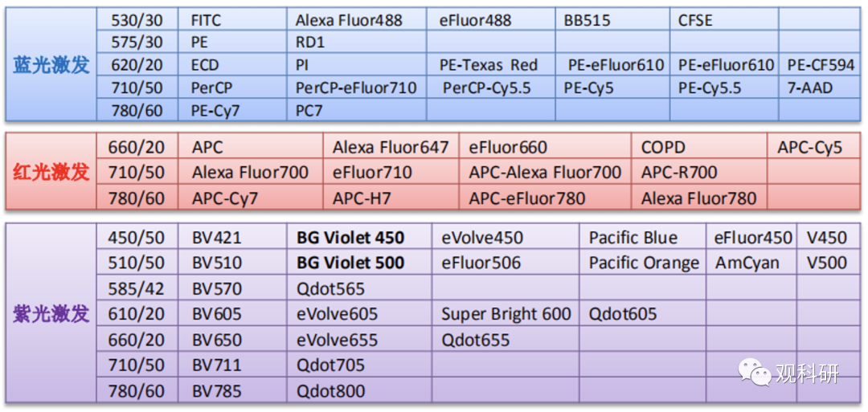This screenshot has width=868, height=412.
Task: Select the Pacific Orange cell
Action: tap(644, 263)
